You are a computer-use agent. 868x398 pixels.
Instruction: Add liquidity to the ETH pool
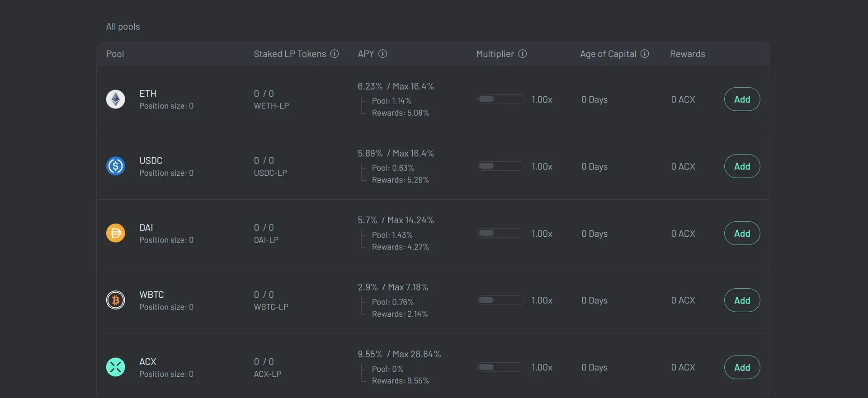coord(742,99)
